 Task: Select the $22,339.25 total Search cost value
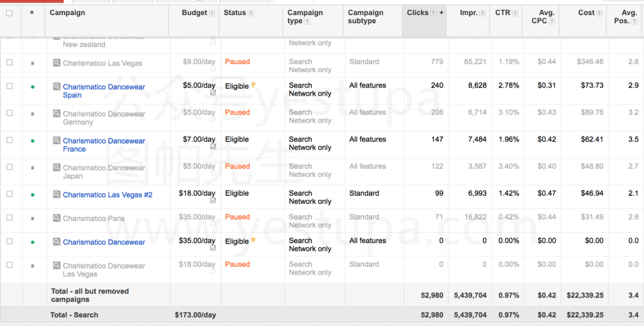(x=586, y=315)
